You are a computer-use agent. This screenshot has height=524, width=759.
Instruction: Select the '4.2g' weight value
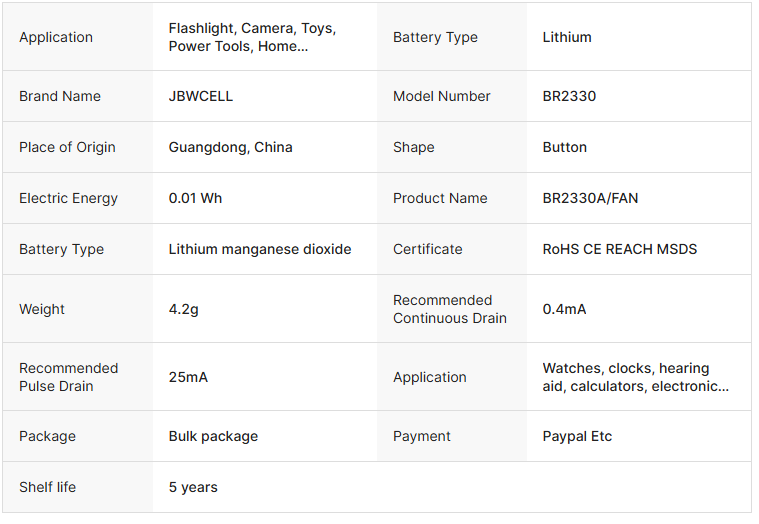(184, 309)
